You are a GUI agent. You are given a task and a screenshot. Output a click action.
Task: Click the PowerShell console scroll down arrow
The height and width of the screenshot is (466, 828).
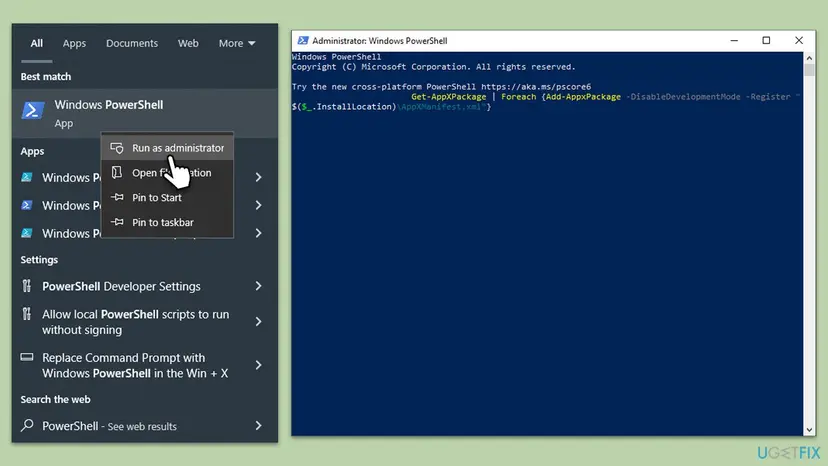click(809, 430)
